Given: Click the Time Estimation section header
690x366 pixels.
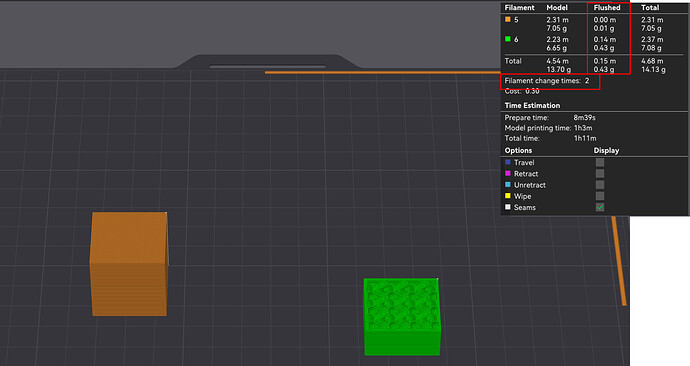Looking at the screenshot, I should click(x=532, y=106).
